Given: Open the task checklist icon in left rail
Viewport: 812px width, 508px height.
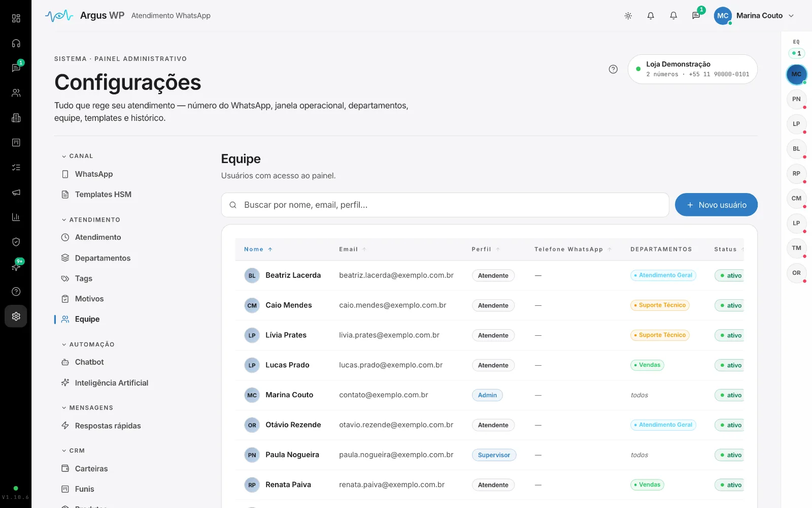Looking at the screenshot, I should [16, 167].
